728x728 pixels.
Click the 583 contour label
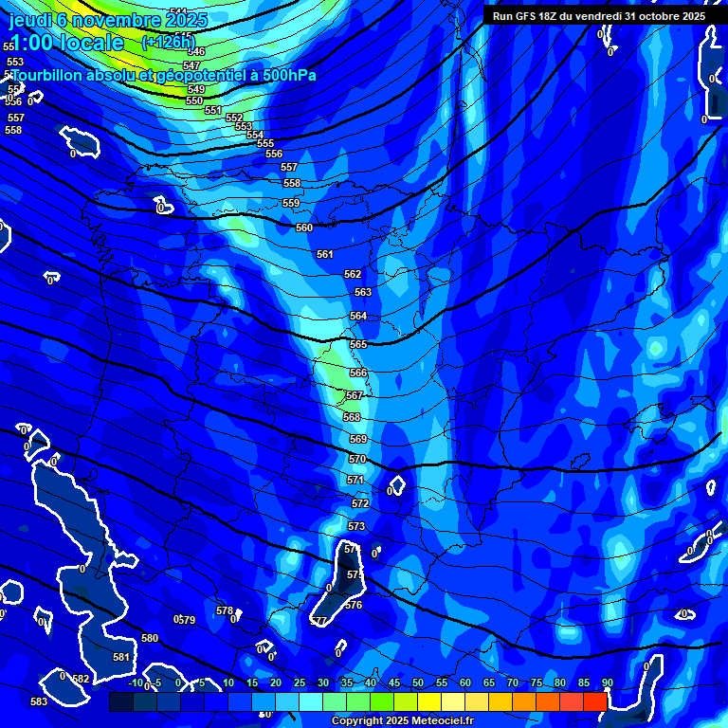tap(39, 701)
